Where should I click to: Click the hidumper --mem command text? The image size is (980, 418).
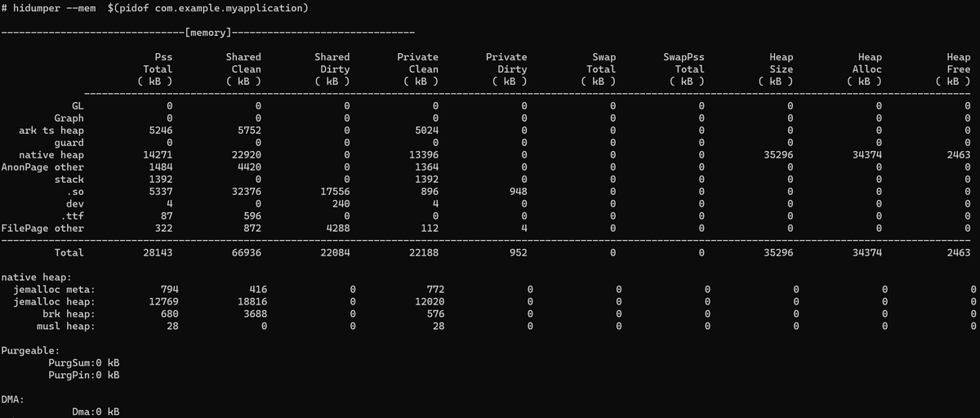[x=155, y=8]
